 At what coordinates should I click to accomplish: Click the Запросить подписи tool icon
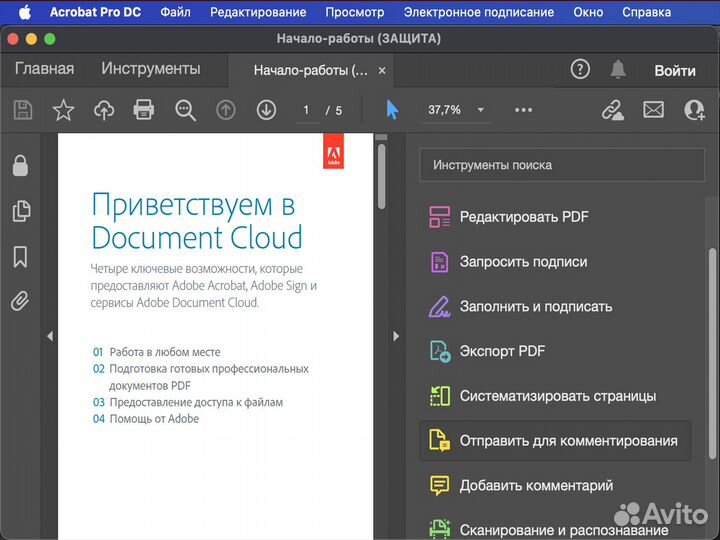click(x=439, y=262)
